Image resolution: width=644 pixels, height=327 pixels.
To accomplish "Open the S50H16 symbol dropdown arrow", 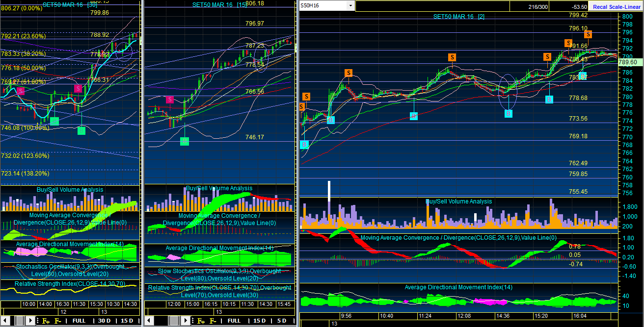I will [x=350, y=6].
